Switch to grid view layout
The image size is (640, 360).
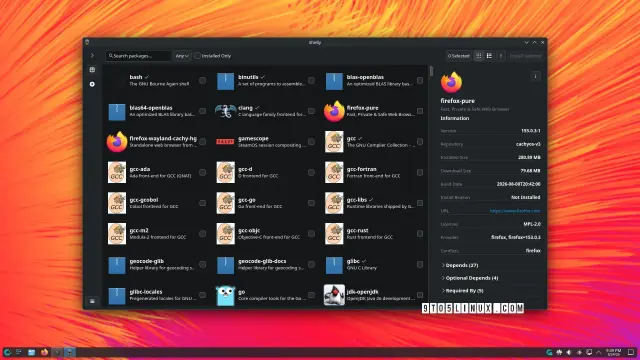pyautogui.click(x=479, y=56)
